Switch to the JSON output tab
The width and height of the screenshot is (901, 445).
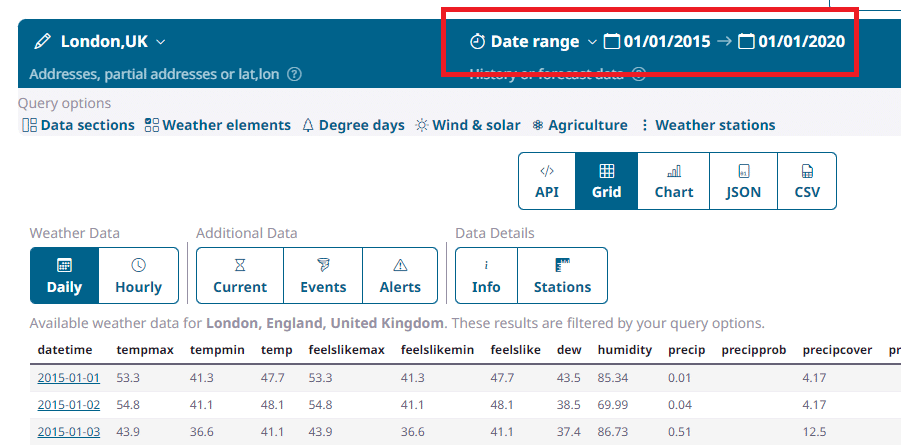(742, 181)
